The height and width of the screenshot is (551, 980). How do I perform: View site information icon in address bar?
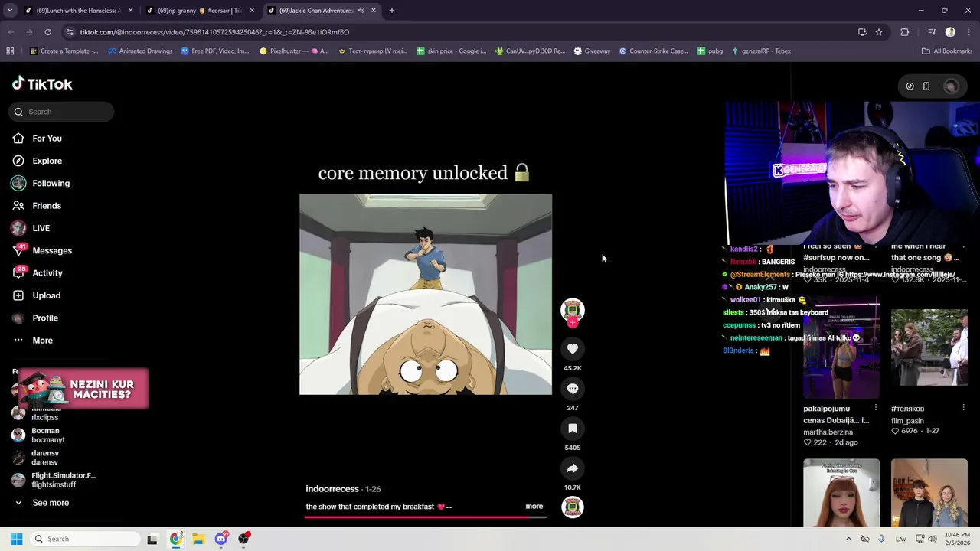coord(70,32)
